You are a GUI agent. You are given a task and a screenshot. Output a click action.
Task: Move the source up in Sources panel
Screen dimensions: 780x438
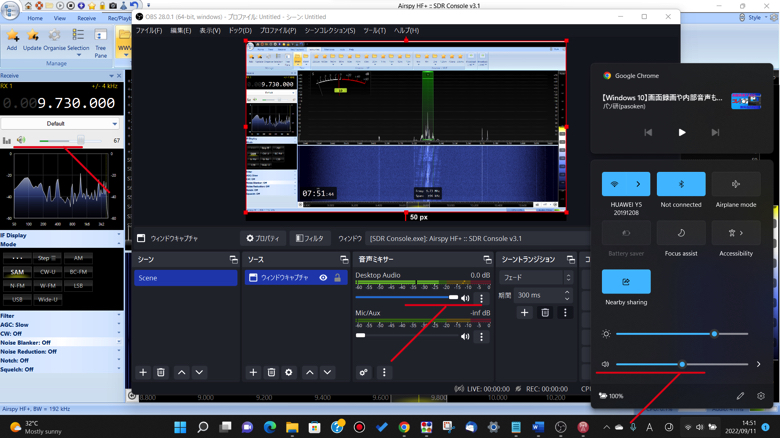coord(309,372)
